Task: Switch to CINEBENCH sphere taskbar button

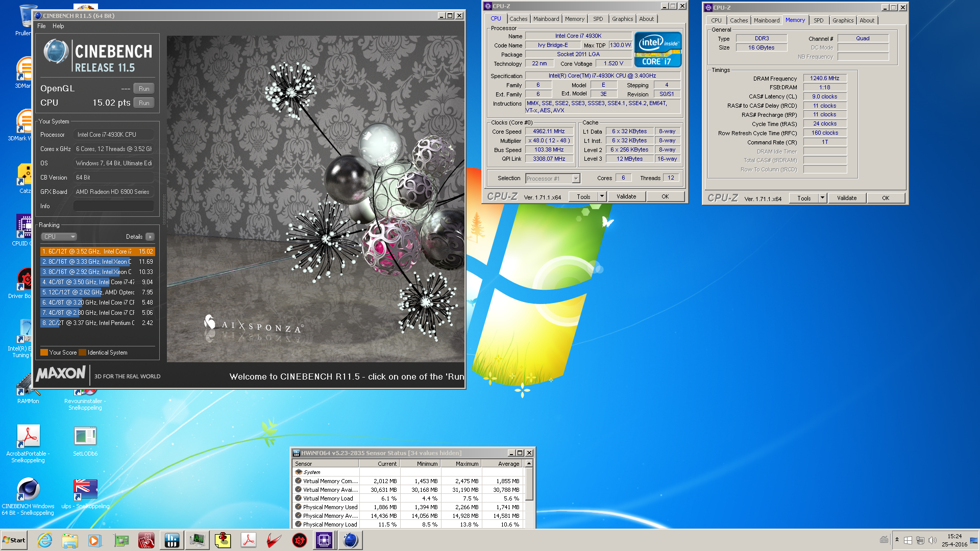Action: (351, 540)
